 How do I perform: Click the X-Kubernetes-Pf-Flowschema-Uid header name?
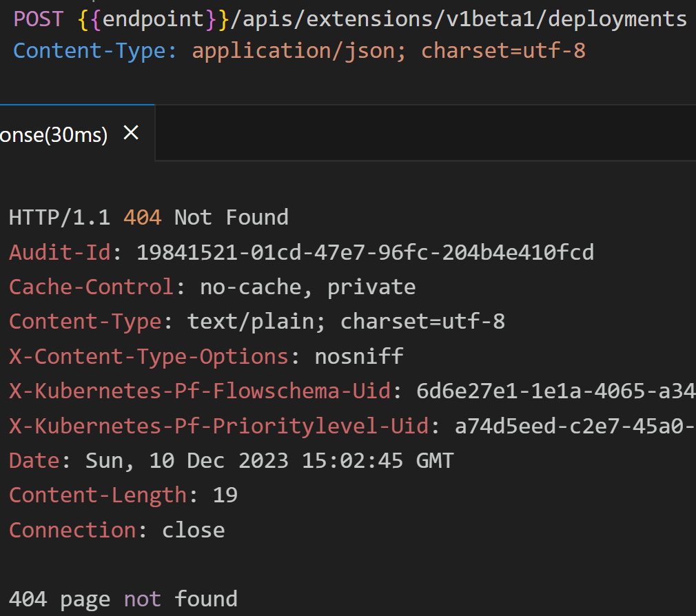(200, 391)
